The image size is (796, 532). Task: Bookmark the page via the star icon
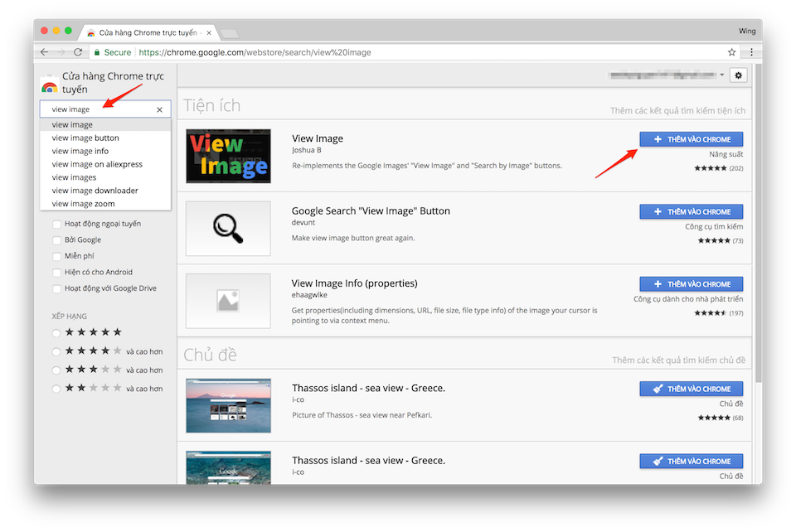click(730, 51)
